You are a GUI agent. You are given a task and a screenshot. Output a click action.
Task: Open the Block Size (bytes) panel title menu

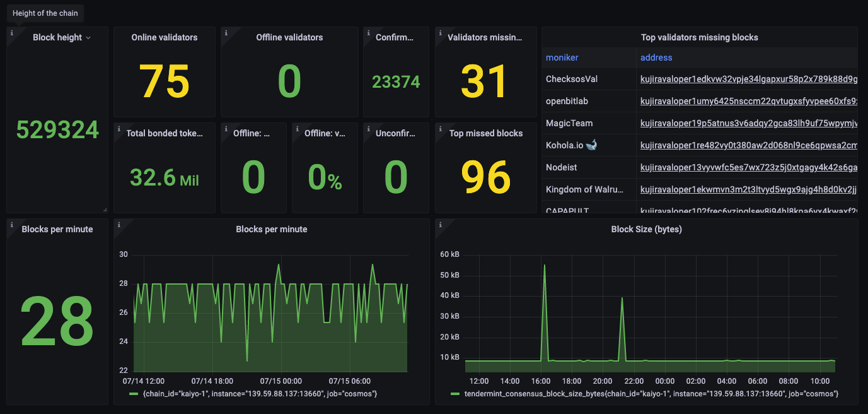point(646,229)
